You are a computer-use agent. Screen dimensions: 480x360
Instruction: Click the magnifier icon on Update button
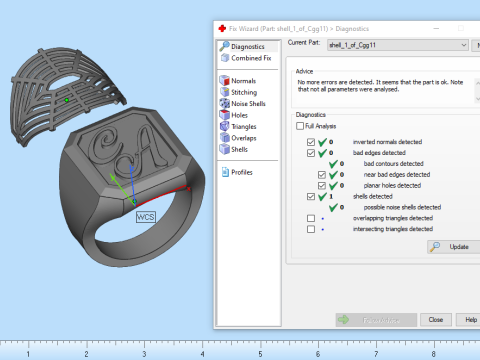pyautogui.click(x=435, y=247)
